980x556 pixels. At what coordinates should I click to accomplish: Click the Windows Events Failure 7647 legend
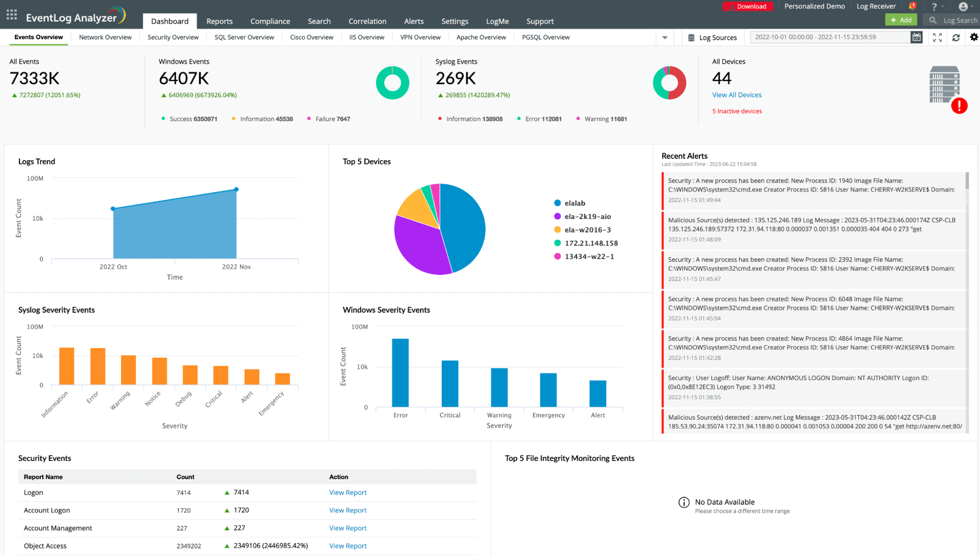pos(328,119)
